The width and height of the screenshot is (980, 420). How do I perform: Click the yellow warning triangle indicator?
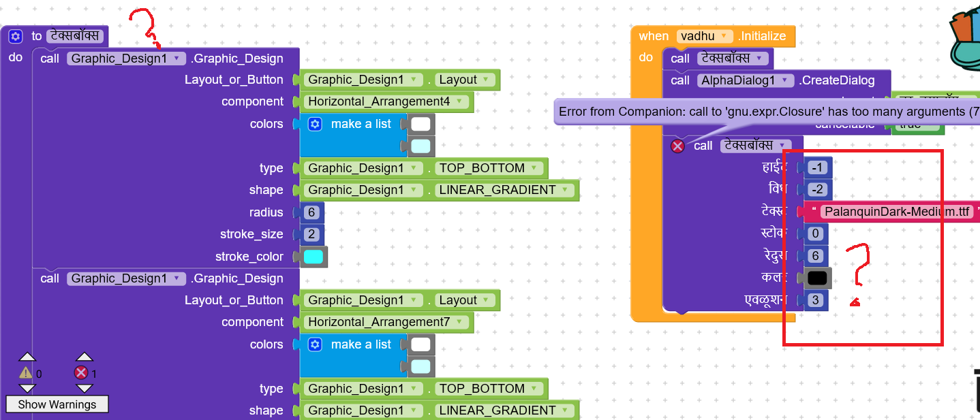[26, 372]
